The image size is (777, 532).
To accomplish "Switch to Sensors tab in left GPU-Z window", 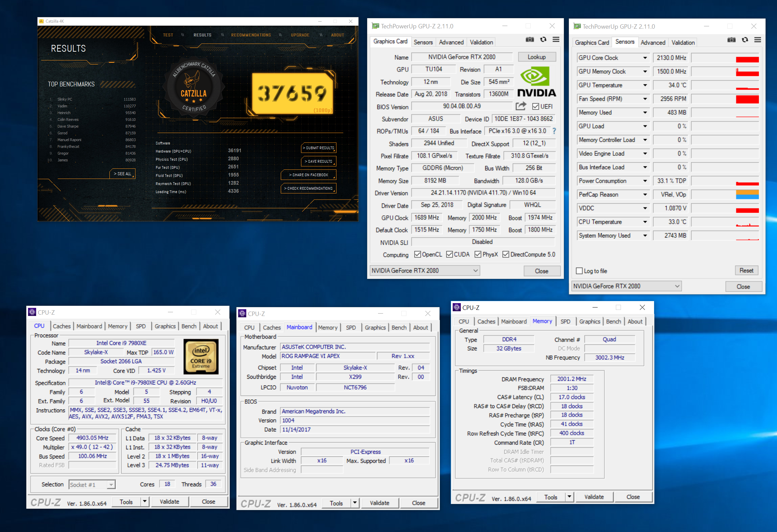I will (423, 42).
